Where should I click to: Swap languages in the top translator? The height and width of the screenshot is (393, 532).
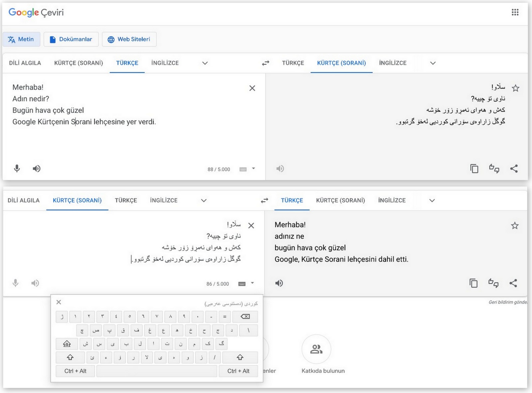point(265,63)
